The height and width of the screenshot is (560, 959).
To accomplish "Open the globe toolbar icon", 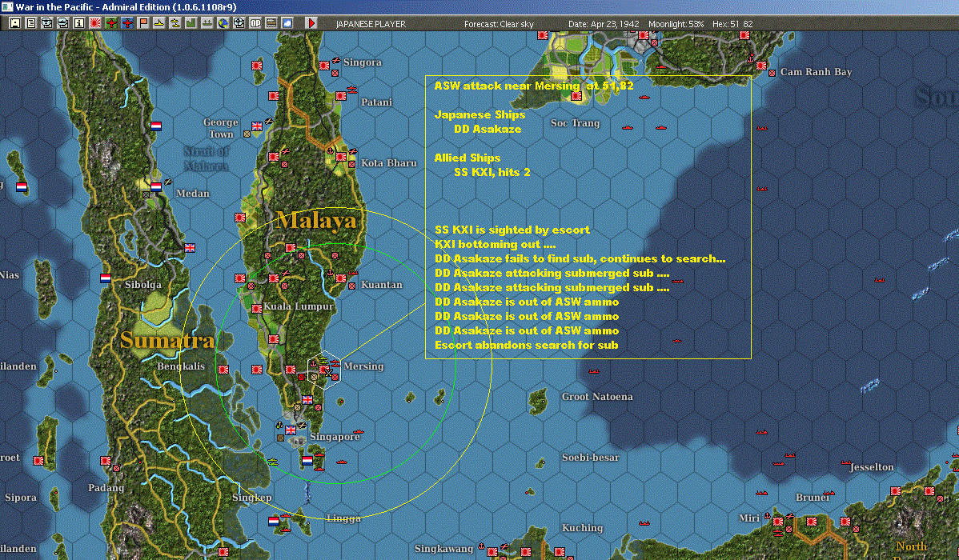I will 223,23.
